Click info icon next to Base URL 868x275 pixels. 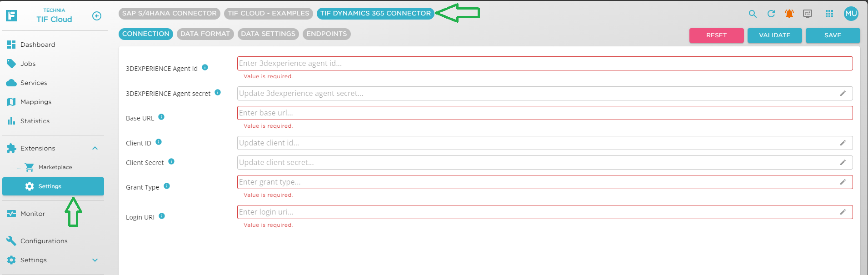coord(161,117)
